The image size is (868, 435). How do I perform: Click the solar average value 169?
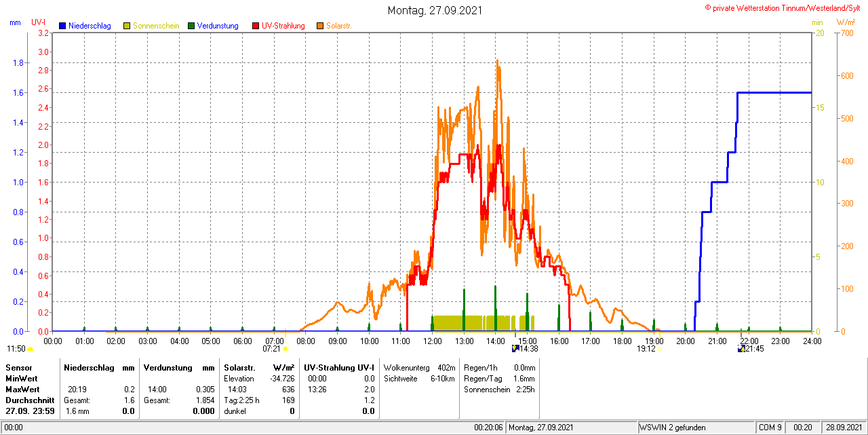click(288, 400)
